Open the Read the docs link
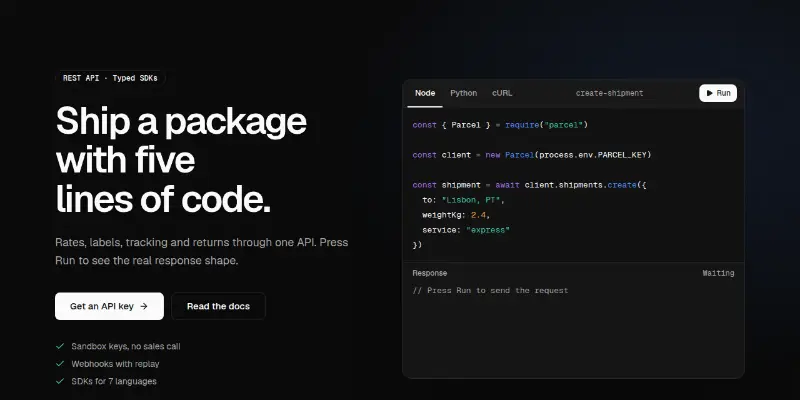This screenshot has width=800, height=400. point(218,306)
